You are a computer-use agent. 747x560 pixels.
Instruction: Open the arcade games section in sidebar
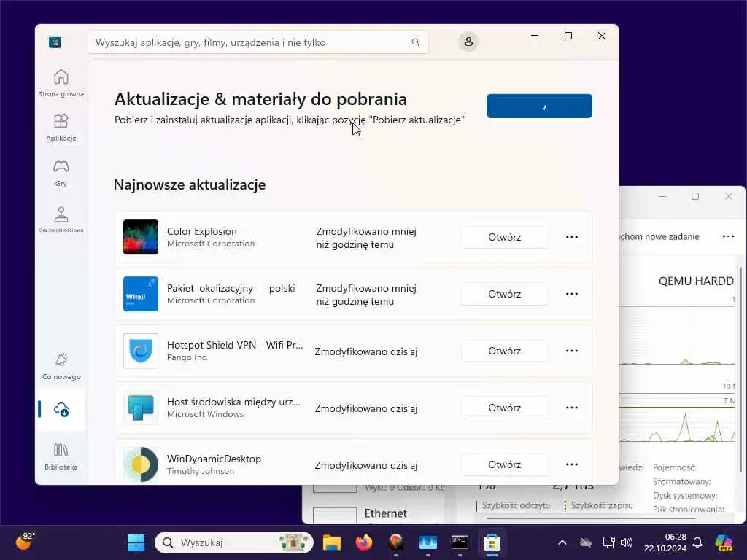click(x=61, y=219)
